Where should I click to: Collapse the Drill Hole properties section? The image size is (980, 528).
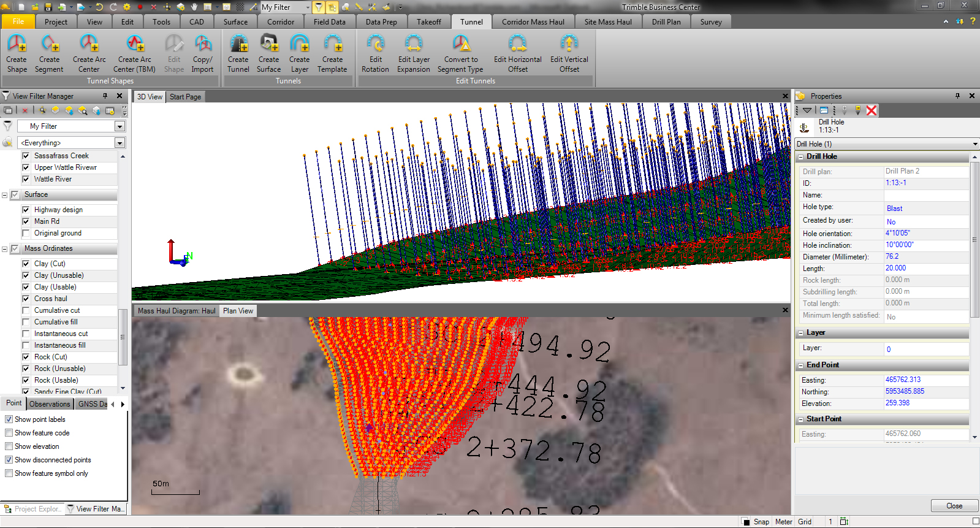800,157
